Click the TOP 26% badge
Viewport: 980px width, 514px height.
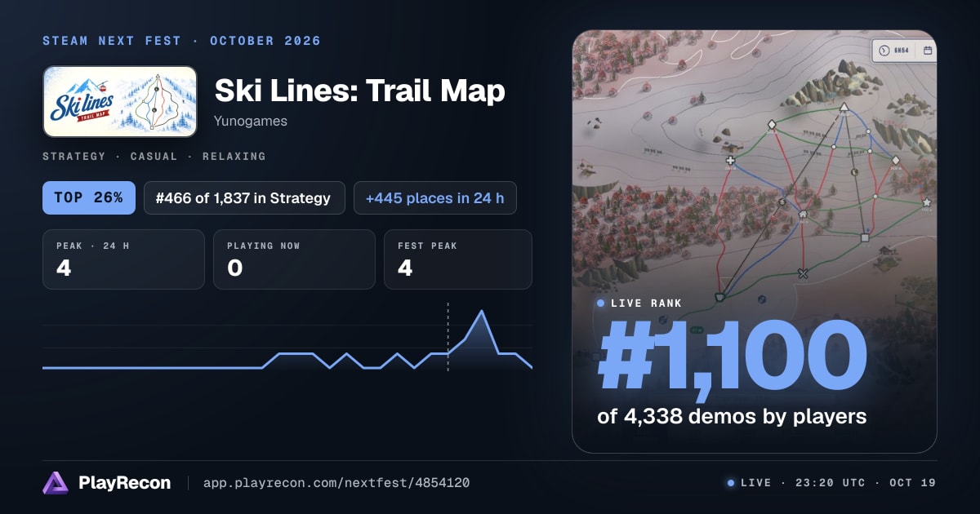[x=89, y=197]
